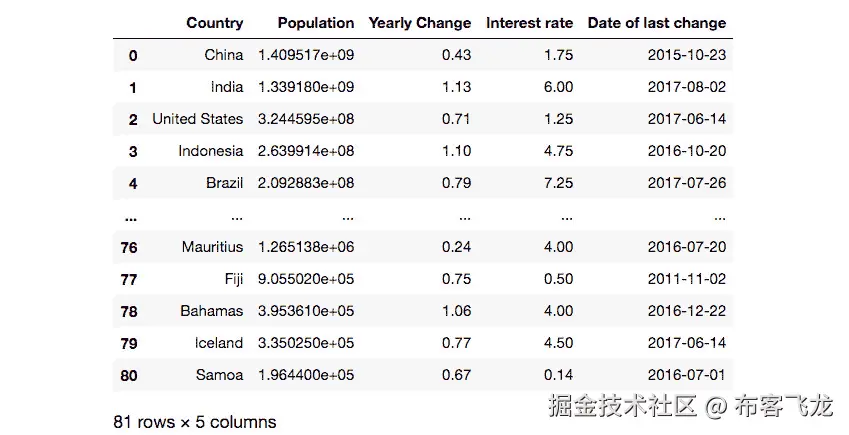
Task: Click Iceland's yearly change 0.77
Action: coord(457,343)
